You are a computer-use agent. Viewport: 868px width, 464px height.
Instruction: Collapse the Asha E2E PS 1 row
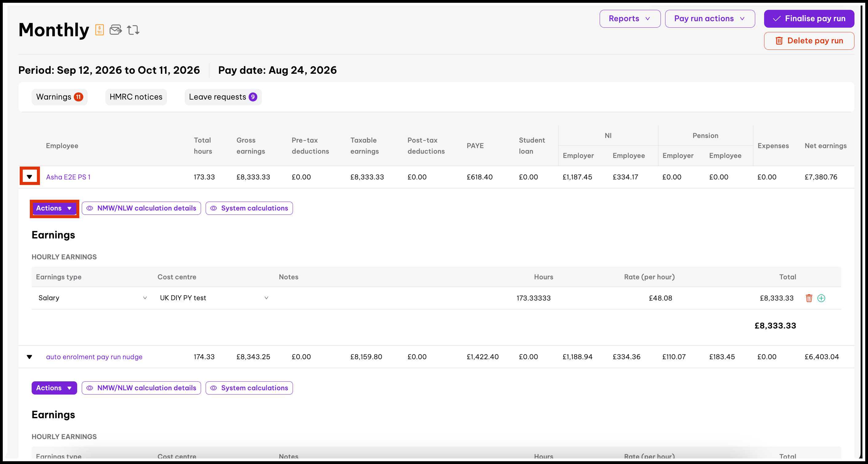pos(30,177)
